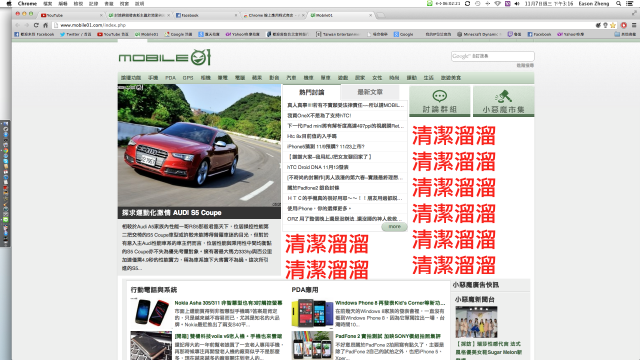Click the Mobile01 logo

coord(164,58)
